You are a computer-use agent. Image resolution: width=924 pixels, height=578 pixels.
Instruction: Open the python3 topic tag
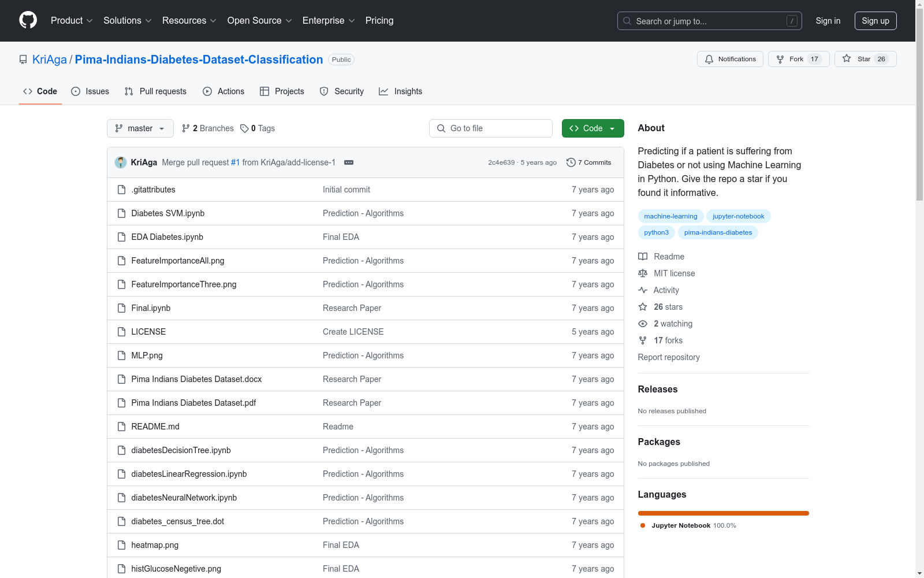(656, 232)
